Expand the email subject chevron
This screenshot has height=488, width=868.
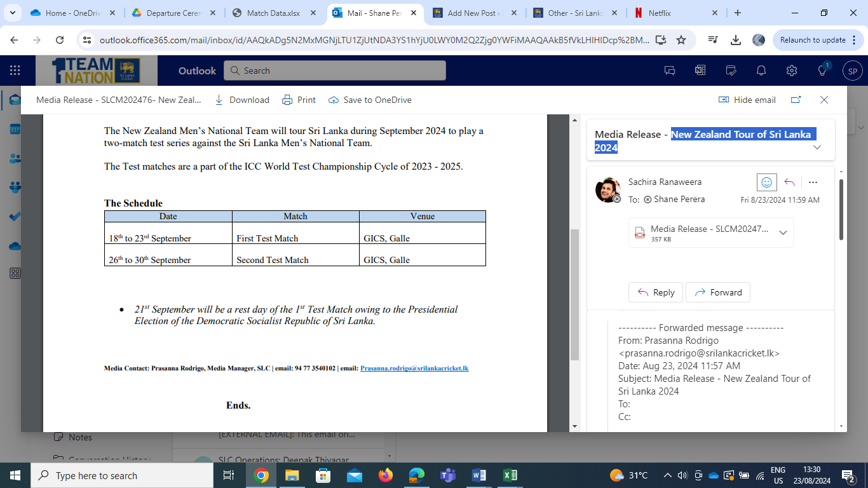[x=817, y=147]
